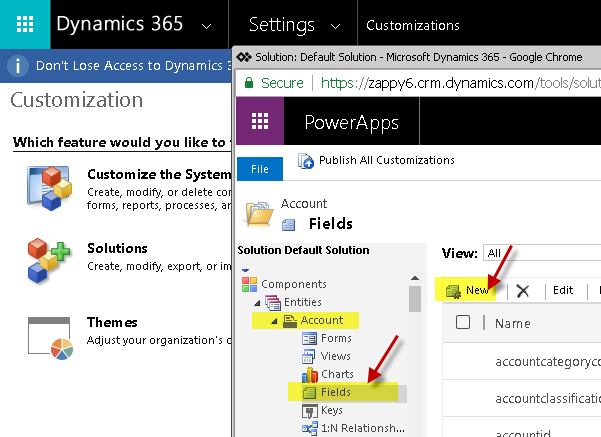Click the Customize the System cubes icon

[x=49, y=188]
